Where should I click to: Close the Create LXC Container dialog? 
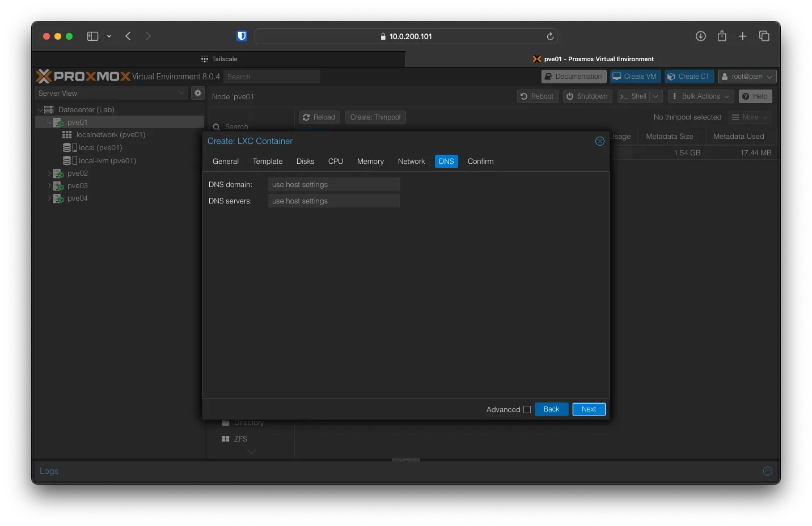(x=600, y=141)
